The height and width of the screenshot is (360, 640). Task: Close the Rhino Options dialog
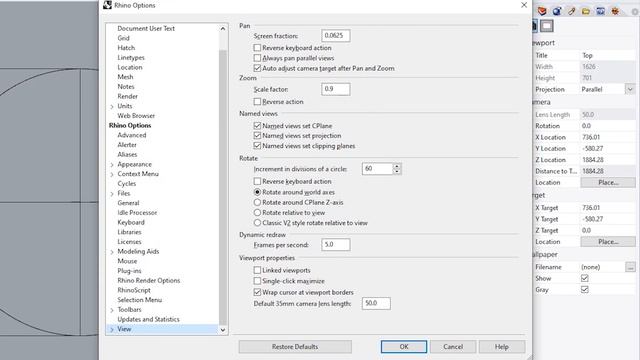pos(524,5)
